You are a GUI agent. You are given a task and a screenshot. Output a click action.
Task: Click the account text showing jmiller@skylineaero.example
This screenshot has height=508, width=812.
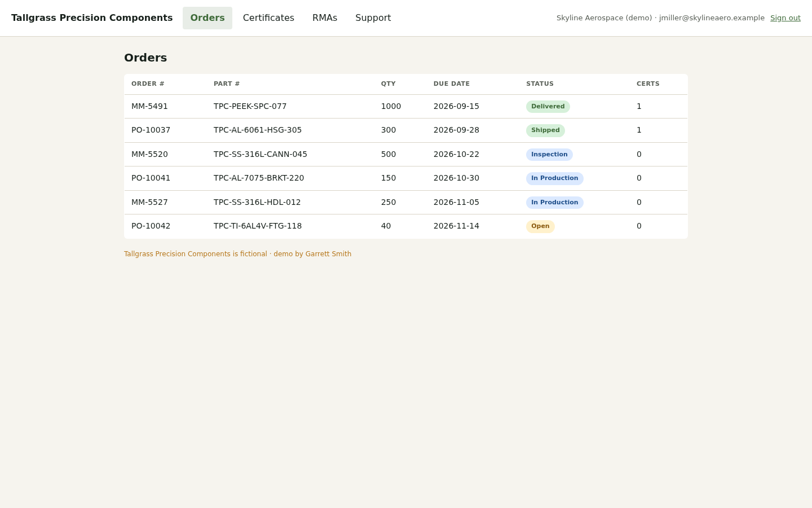click(x=660, y=18)
